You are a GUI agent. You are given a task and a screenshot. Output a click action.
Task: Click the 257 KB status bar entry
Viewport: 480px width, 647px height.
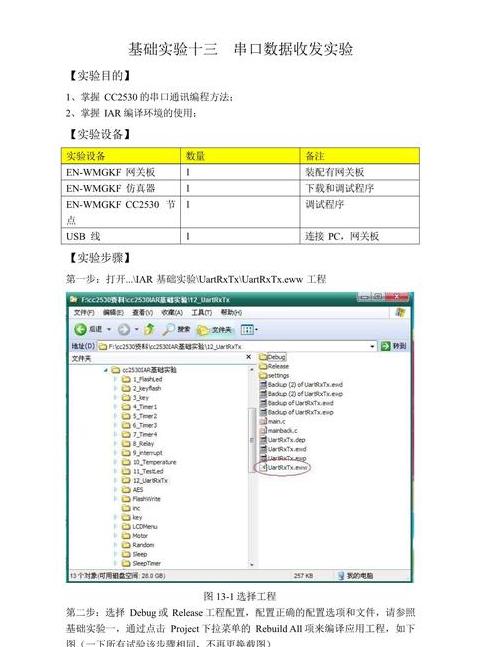[x=303, y=576]
